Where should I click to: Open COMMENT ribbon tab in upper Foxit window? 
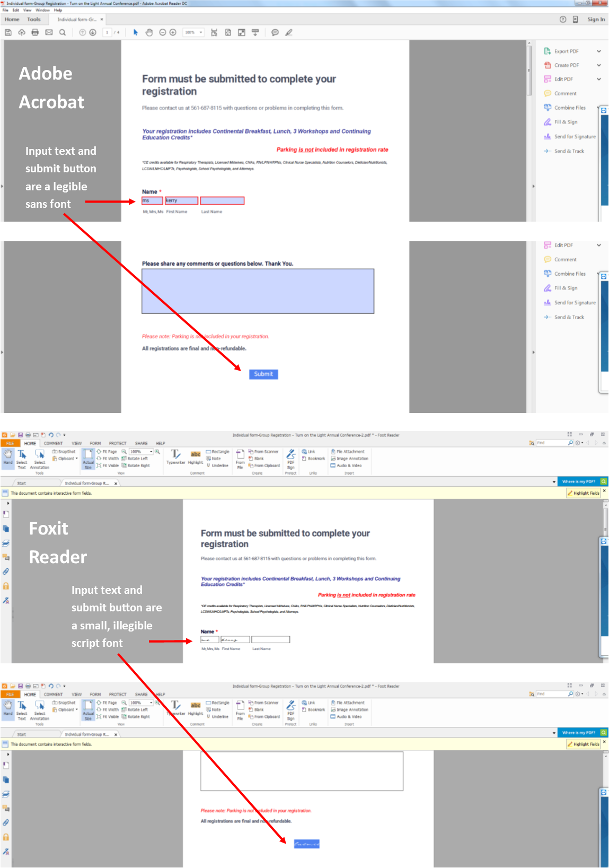[x=53, y=443]
